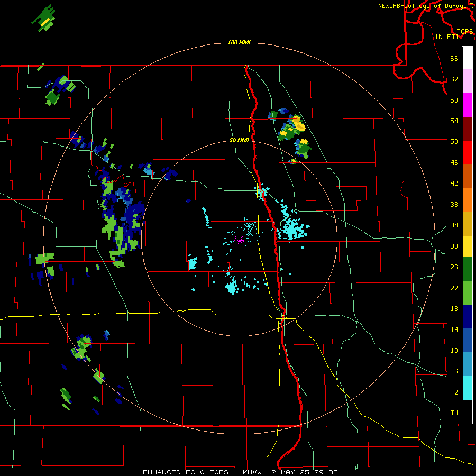
Task: Click the '[K FT]' units label
Action: [x=447, y=36]
